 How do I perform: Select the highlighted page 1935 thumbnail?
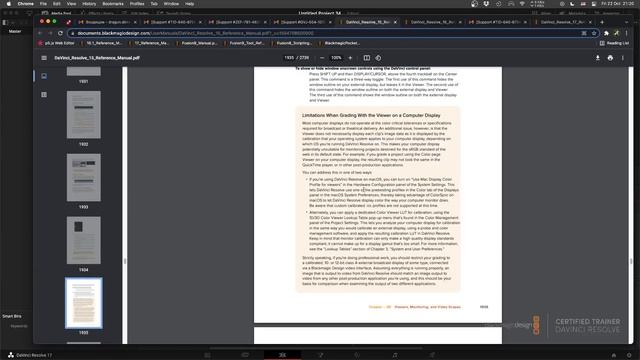(x=84, y=303)
